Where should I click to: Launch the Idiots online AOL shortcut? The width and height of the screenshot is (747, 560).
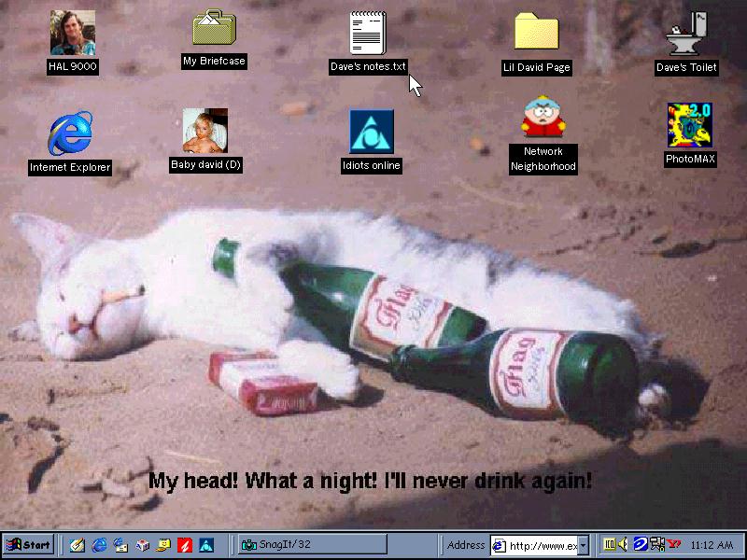371,132
